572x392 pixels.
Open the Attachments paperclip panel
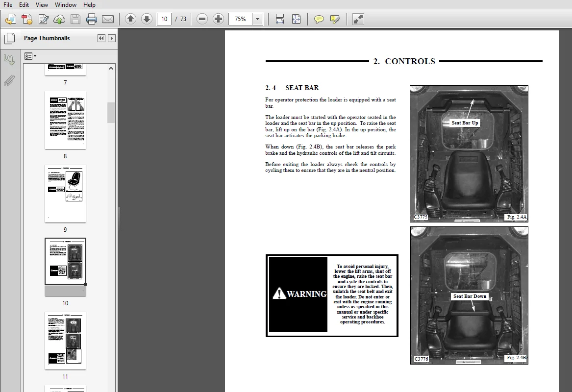coord(9,80)
